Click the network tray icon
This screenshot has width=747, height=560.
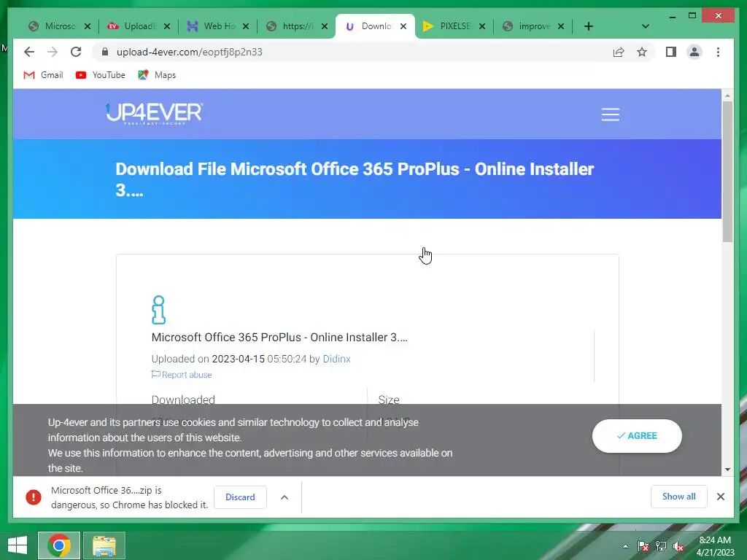pyautogui.click(x=661, y=546)
